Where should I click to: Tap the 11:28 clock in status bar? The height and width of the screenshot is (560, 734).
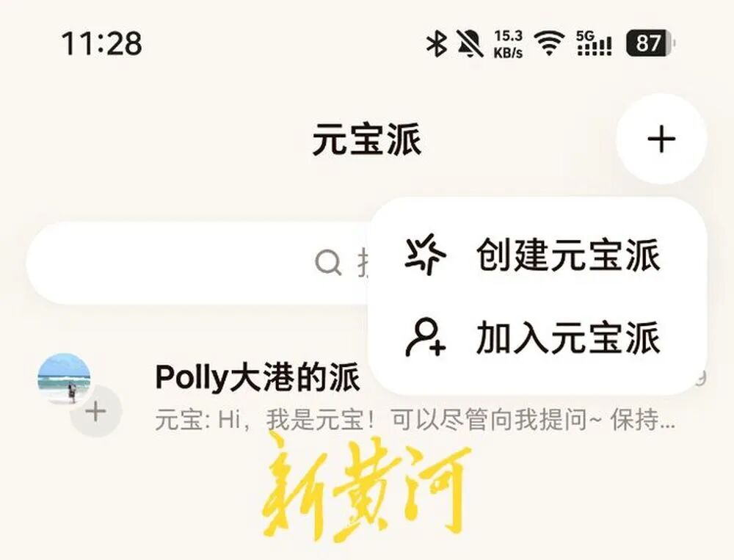[101, 43]
